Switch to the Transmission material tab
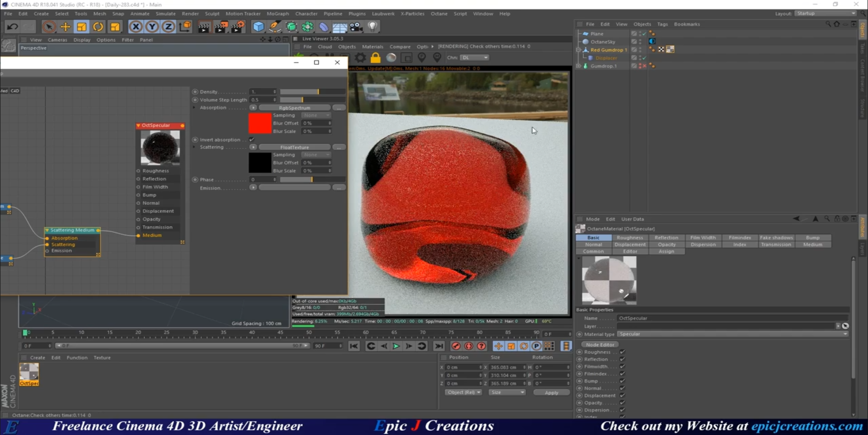This screenshot has height=435, width=868. pyautogui.click(x=776, y=244)
